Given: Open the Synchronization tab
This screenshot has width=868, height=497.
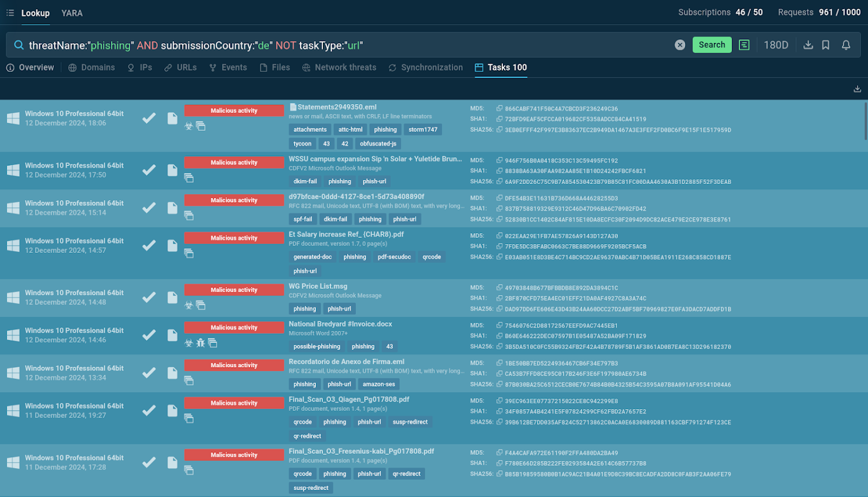Looking at the screenshot, I should pos(425,68).
